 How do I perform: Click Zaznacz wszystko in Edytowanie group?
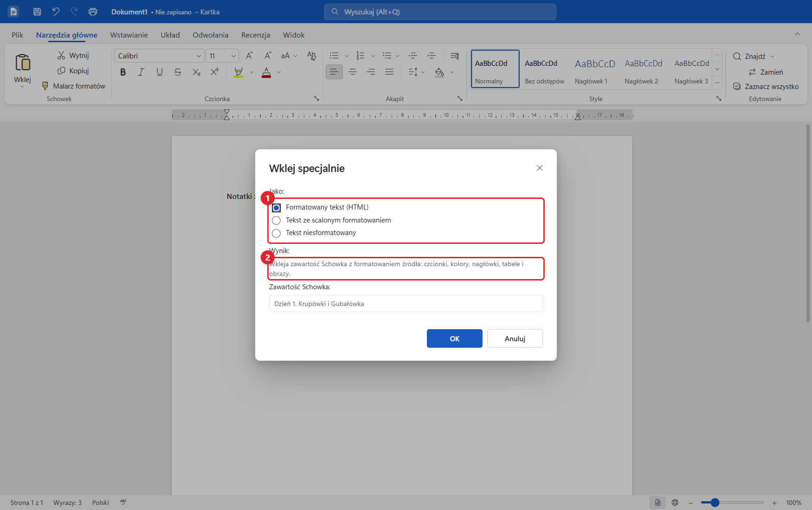click(x=766, y=87)
